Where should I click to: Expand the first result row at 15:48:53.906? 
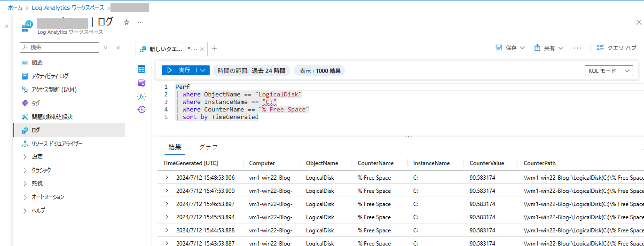(x=166, y=177)
